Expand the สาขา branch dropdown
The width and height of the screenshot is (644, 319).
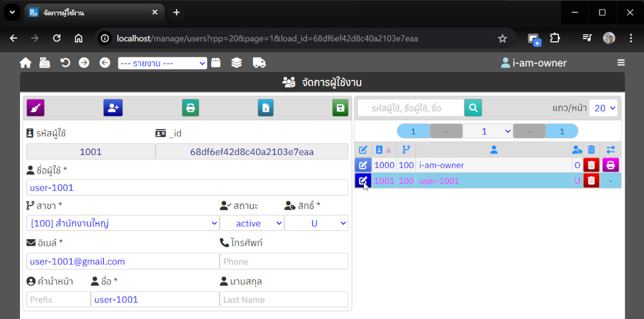[x=122, y=223]
